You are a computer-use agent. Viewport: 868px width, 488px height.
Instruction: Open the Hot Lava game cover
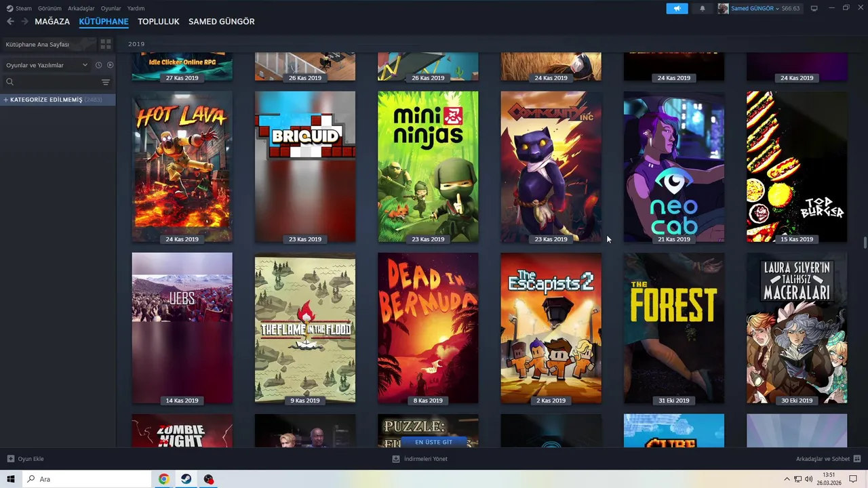coord(182,167)
